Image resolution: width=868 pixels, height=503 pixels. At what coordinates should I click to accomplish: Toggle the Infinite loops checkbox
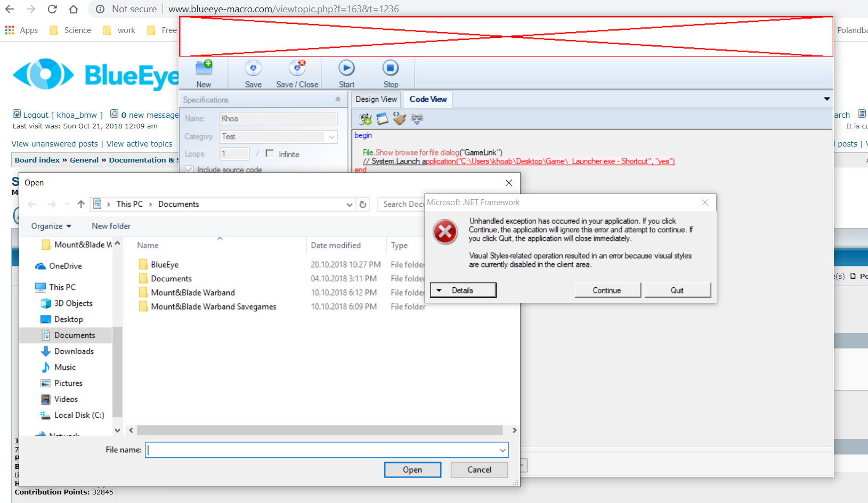point(270,153)
